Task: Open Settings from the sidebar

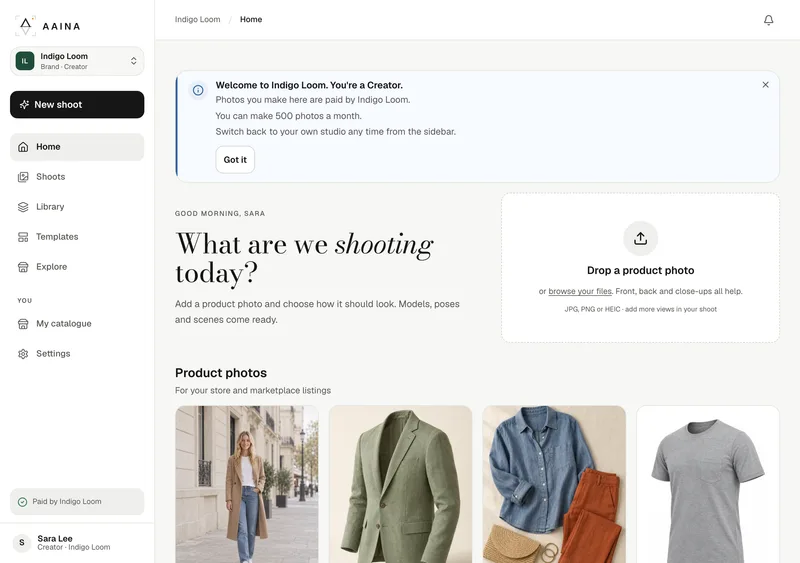Action: coord(77,354)
